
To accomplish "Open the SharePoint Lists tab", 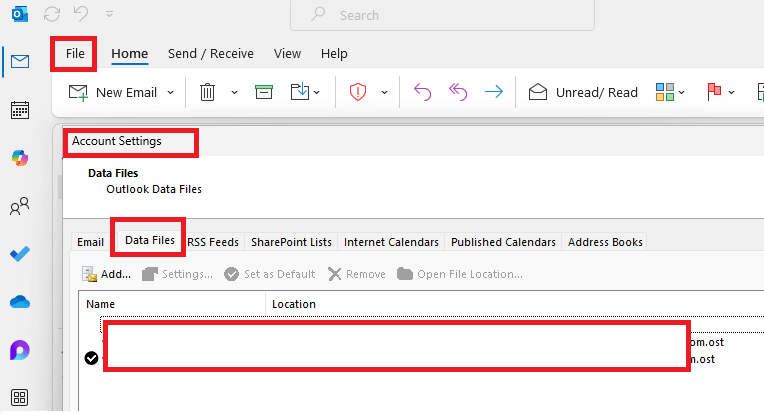I will (291, 242).
